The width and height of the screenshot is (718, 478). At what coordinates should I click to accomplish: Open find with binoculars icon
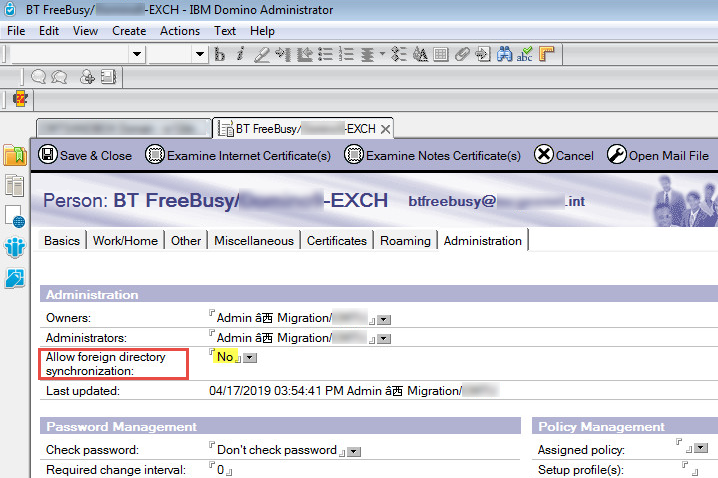[x=504, y=54]
